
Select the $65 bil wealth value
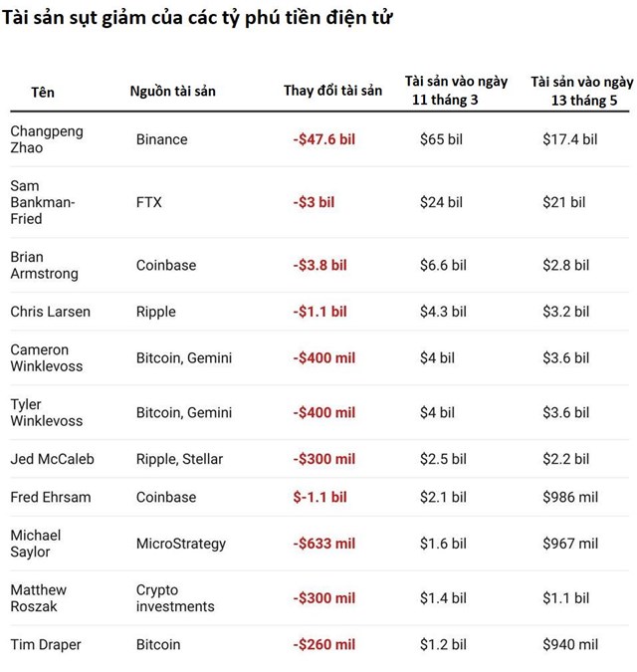(441, 139)
